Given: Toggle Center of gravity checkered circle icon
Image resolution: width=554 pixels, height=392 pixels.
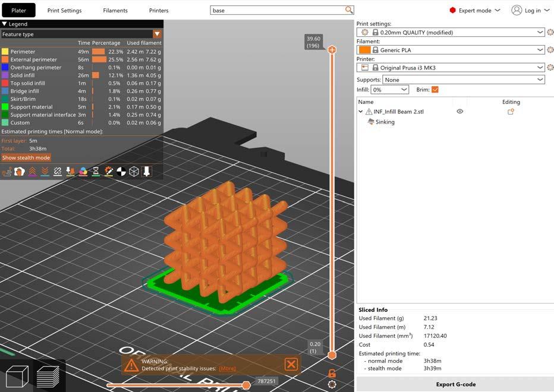Looking at the screenshot, I should click(121, 172).
